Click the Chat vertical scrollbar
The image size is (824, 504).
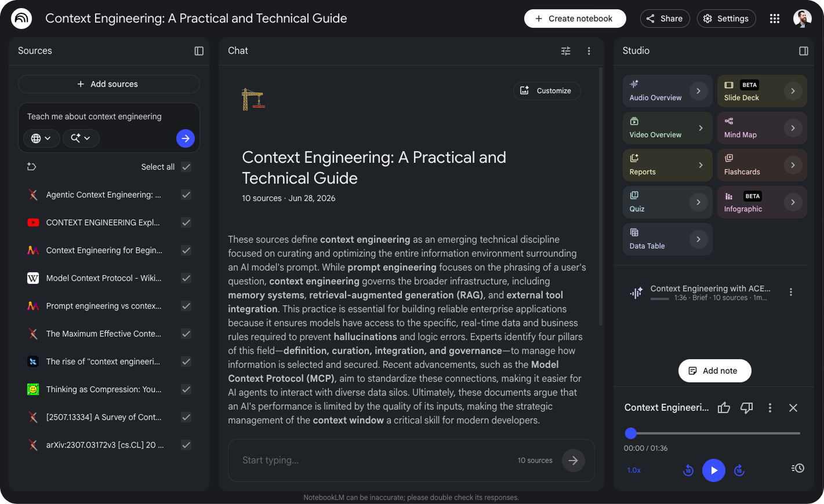point(601,196)
